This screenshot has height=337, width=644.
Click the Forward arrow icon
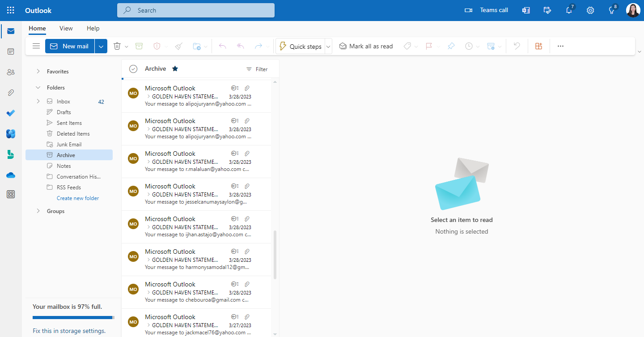click(x=258, y=46)
